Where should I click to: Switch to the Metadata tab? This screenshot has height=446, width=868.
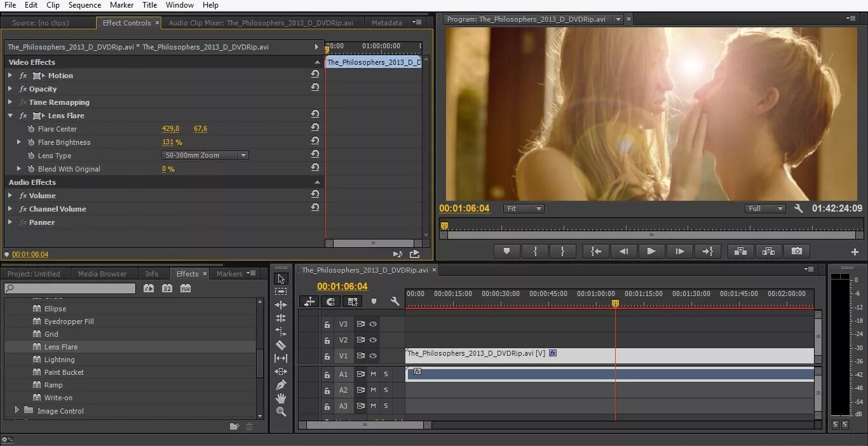[x=386, y=23]
